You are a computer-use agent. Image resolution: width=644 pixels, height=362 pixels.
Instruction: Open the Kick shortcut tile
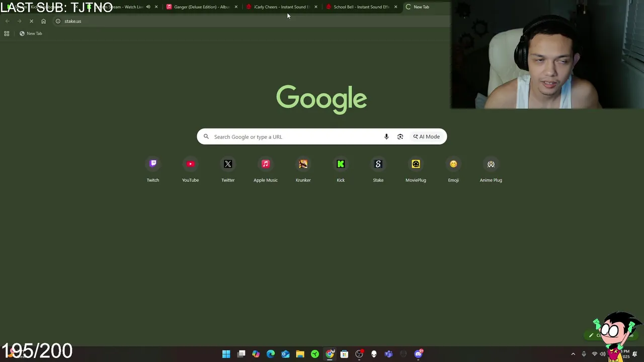point(341,170)
